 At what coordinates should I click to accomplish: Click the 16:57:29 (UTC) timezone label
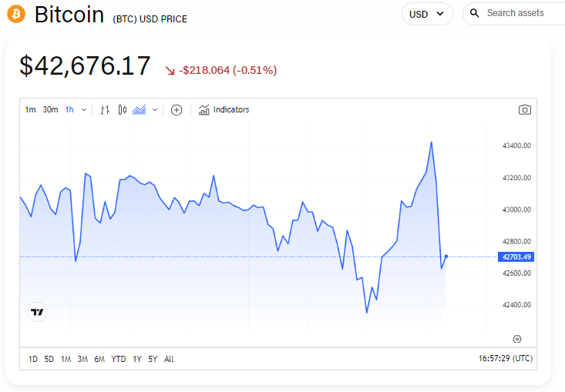point(506,359)
